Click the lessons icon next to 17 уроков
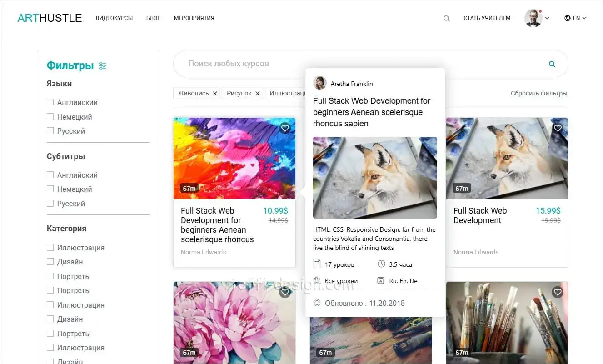This screenshot has height=364, width=603. click(x=317, y=264)
